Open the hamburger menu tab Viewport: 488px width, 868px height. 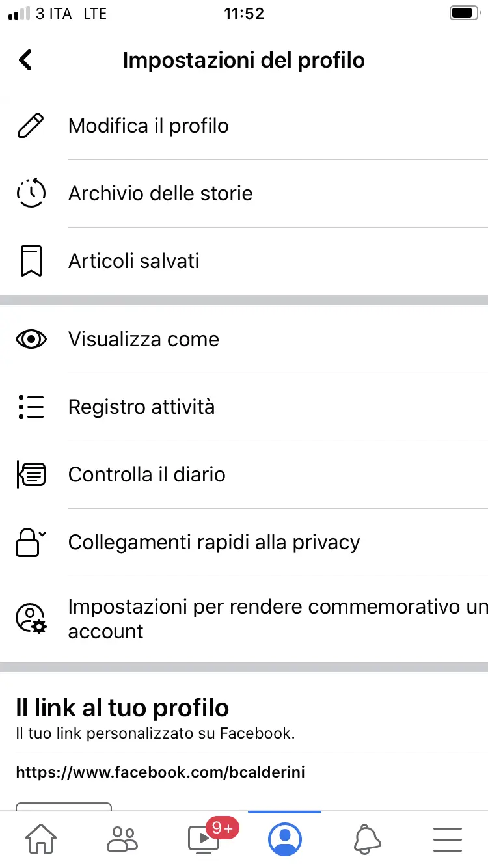[448, 839]
